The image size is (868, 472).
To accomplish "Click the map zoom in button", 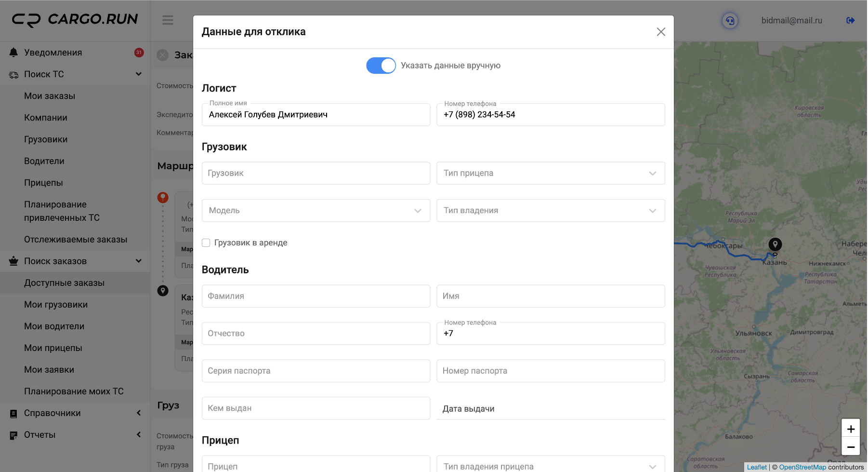I will [x=851, y=429].
